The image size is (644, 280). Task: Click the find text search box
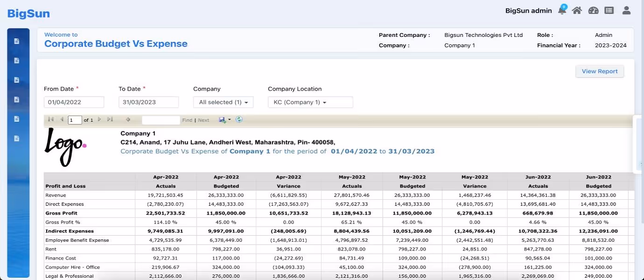pos(161,120)
